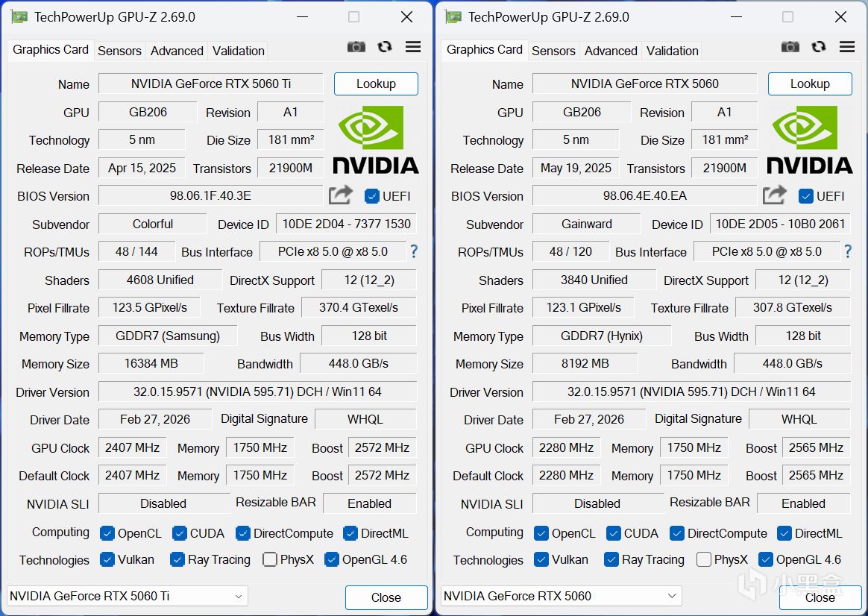Toggle DirectCompute checkbox in RTX 5060 Ti window
868x616 pixels.
point(243,533)
